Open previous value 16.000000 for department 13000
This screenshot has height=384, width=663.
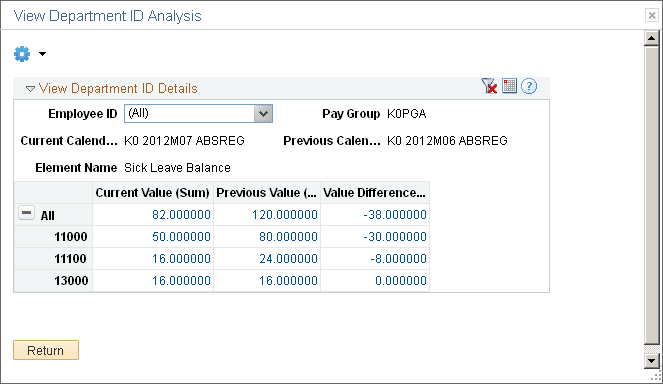[288, 280]
